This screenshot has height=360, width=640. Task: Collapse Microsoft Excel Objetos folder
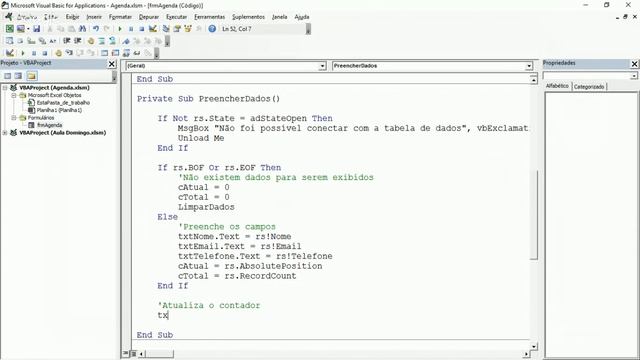coord(13,95)
